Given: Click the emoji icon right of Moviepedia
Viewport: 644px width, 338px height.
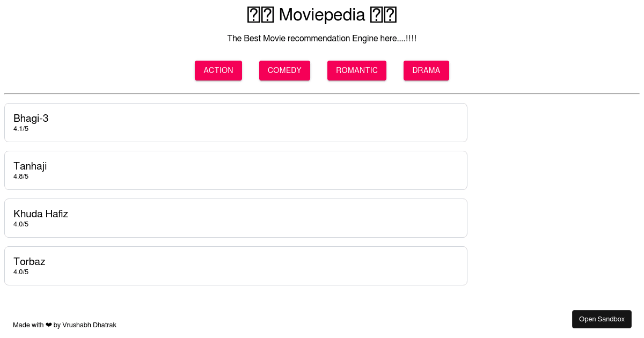Looking at the screenshot, I should click(383, 15).
